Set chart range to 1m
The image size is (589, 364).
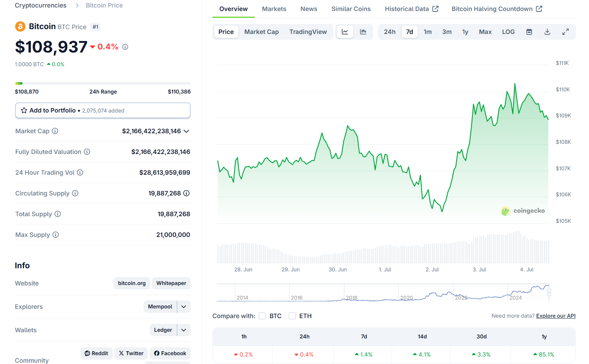pos(428,32)
